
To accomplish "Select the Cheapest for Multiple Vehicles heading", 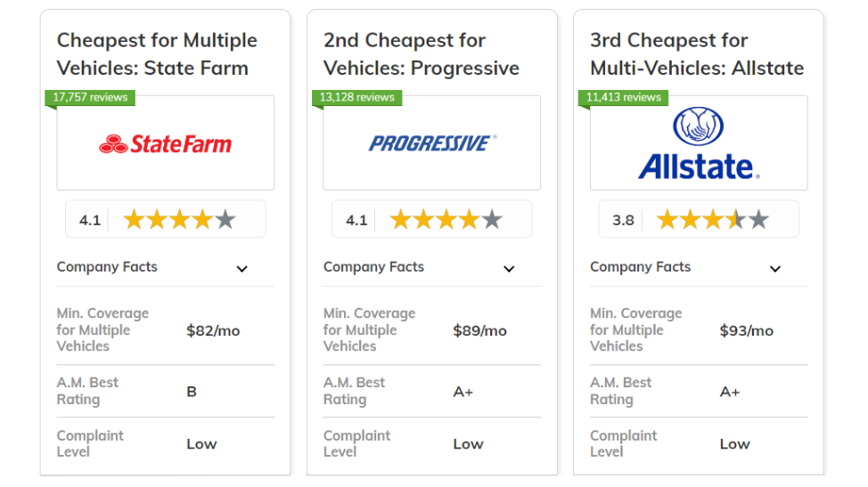I will (x=157, y=54).
